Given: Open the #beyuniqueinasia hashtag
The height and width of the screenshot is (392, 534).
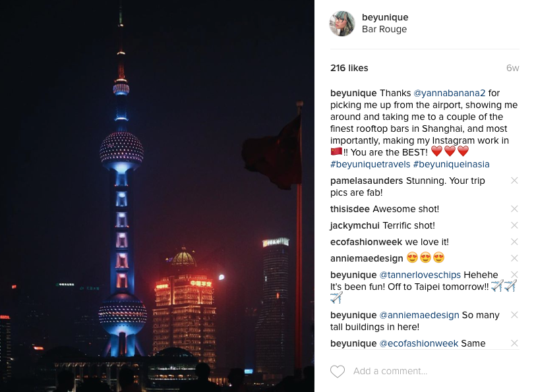Looking at the screenshot, I should pos(451,164).
